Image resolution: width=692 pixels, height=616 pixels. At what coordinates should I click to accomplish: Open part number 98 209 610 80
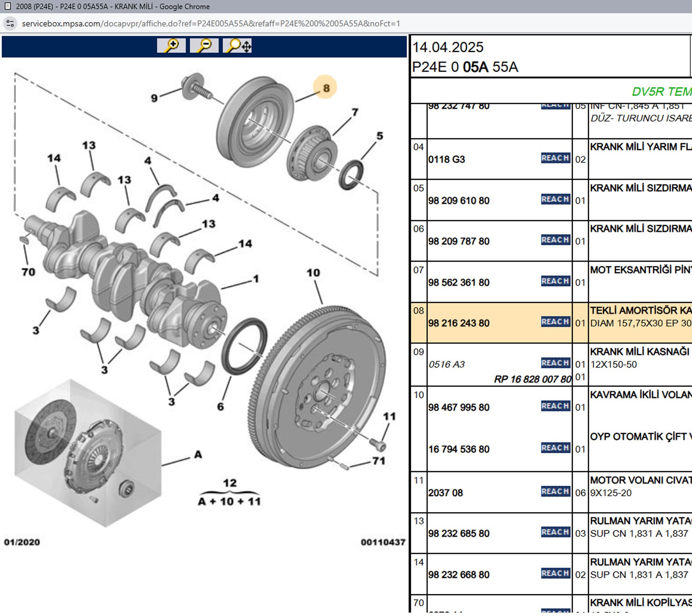459,201
